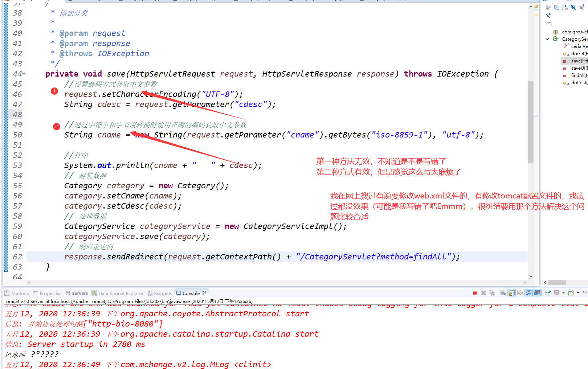This screenshot has width=588, height=369.
Task: Click the yellow warning marker in overview ruler
Action: (536, 16)
